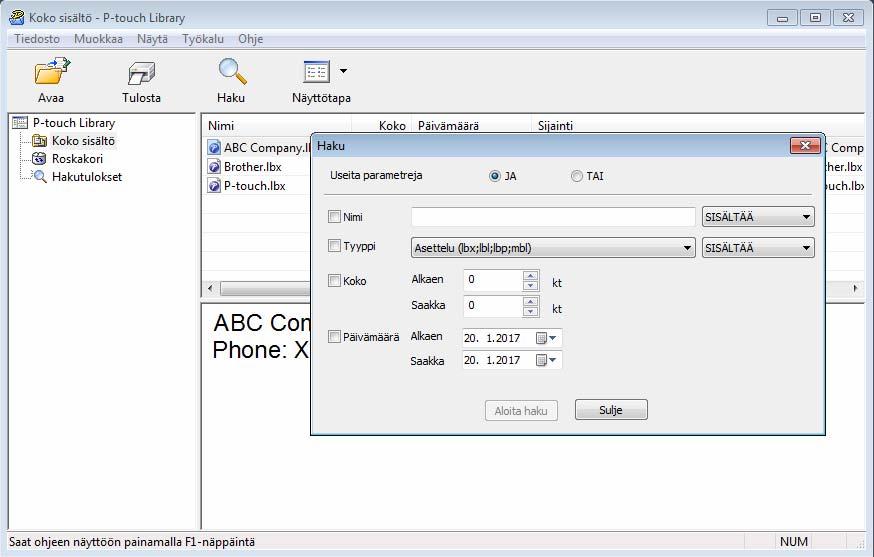Click the Koko Saakka size field

493,306
